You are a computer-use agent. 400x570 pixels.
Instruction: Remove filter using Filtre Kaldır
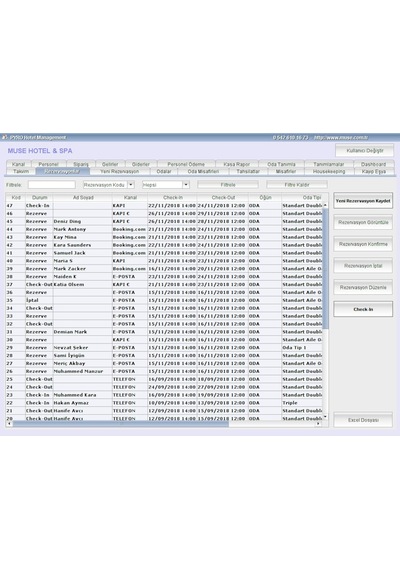(297, 185)
